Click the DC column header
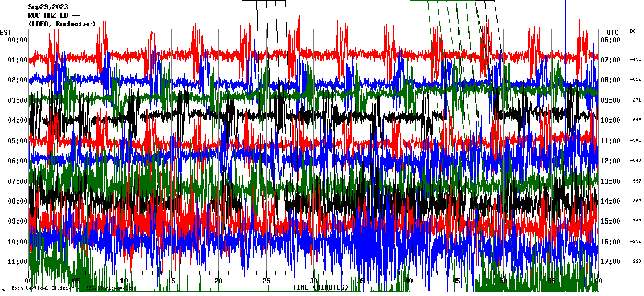 pos(633,31)
